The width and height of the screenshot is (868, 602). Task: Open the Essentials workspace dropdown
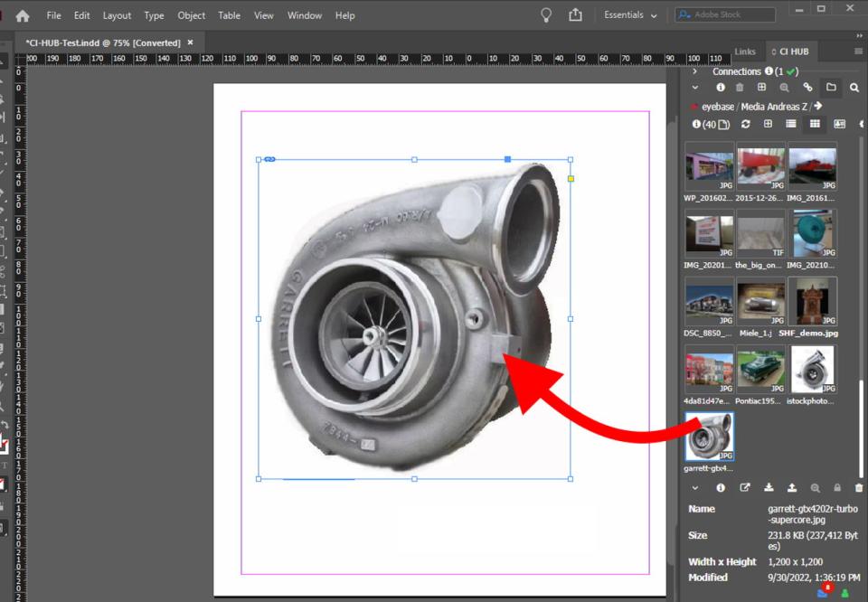[x=627, y=14]
